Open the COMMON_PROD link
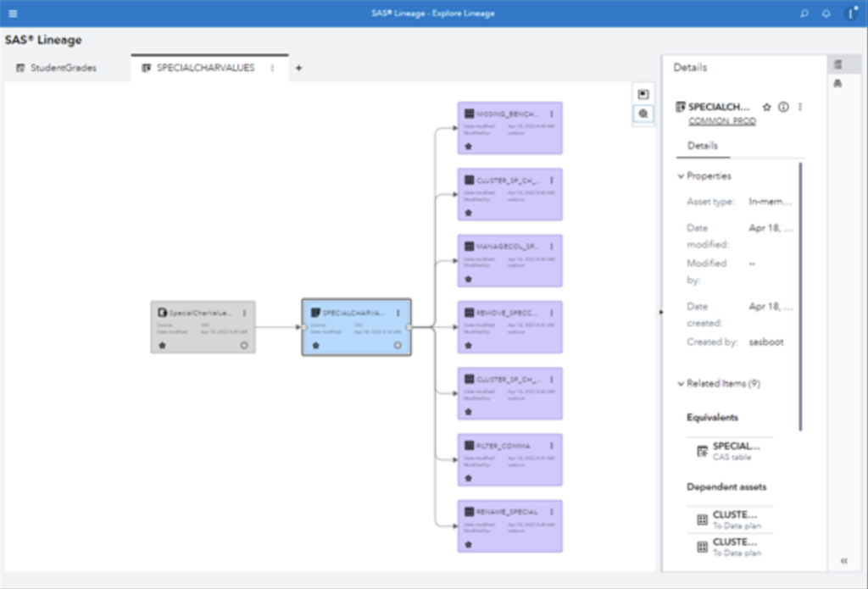Viewport: 868px width, 589px height. [722, 121]
